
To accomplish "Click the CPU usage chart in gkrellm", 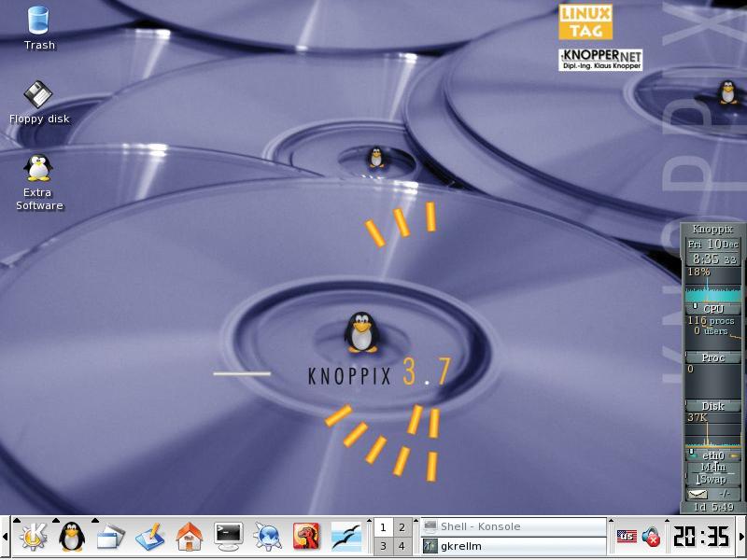I will 713,285.
